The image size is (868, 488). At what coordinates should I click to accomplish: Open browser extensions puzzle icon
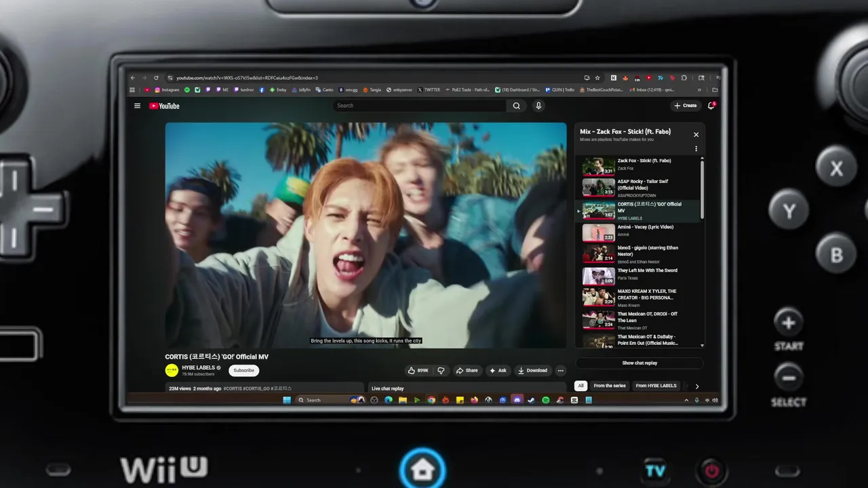pos(684,78)
